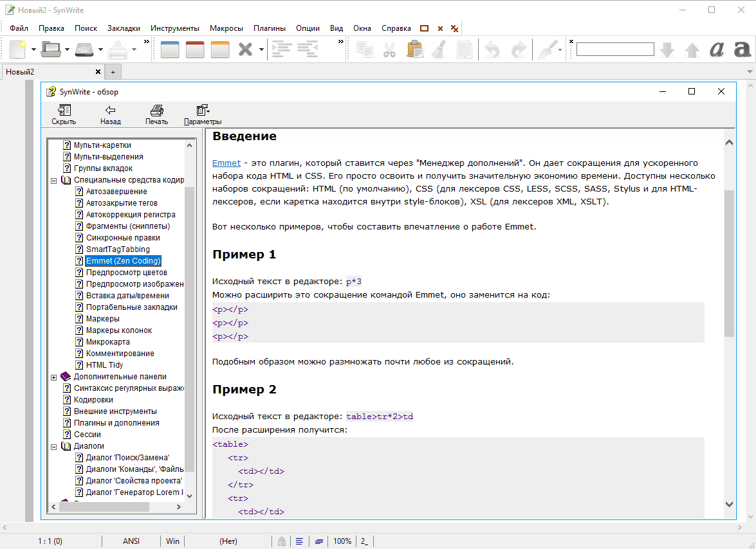Select Синхронные правки topic
Screen dimensions: 756x549
click(x=123, y=237)
